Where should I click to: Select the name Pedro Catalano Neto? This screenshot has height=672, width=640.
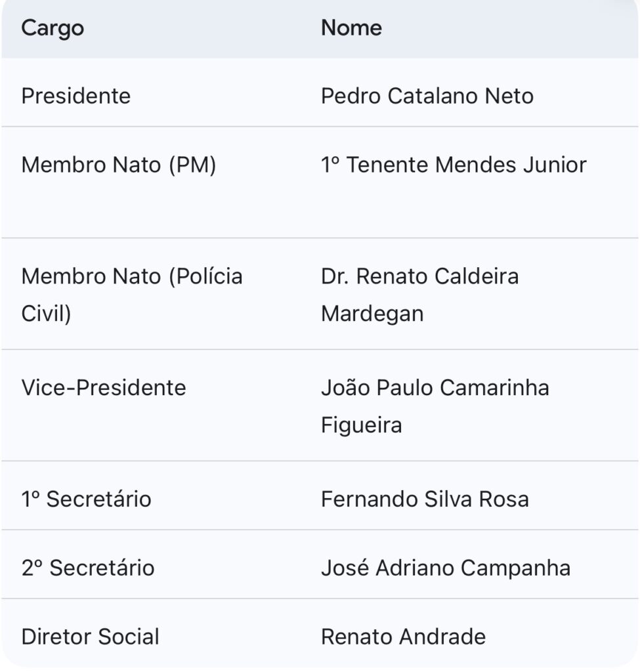(x=427, y=96)
